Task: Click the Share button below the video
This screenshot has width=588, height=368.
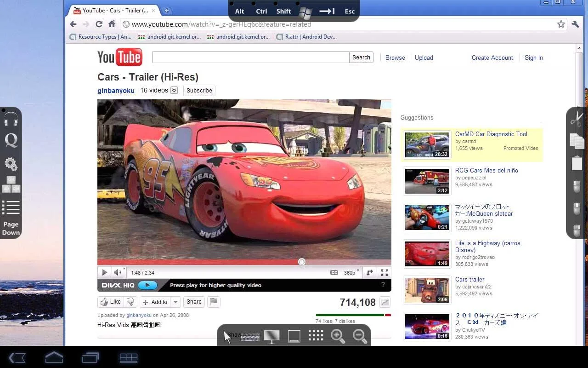Action: click(194, 302)
